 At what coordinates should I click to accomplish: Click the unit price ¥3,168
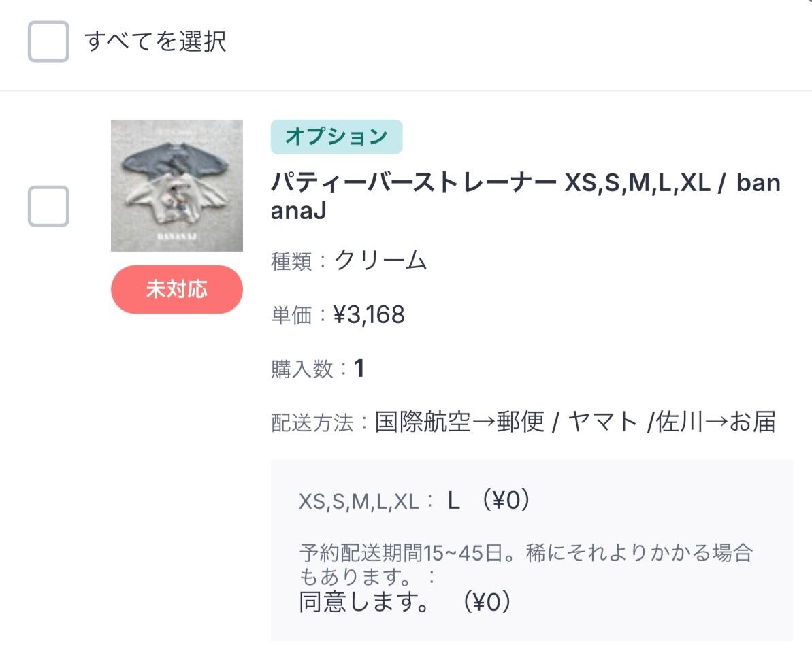pyautogui.click(x=369, y=315)
